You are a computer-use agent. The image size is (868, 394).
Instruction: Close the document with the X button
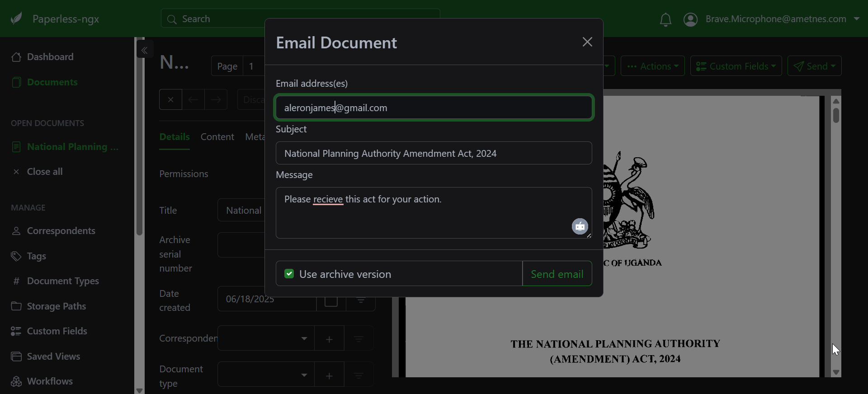(x=170, y=100)
